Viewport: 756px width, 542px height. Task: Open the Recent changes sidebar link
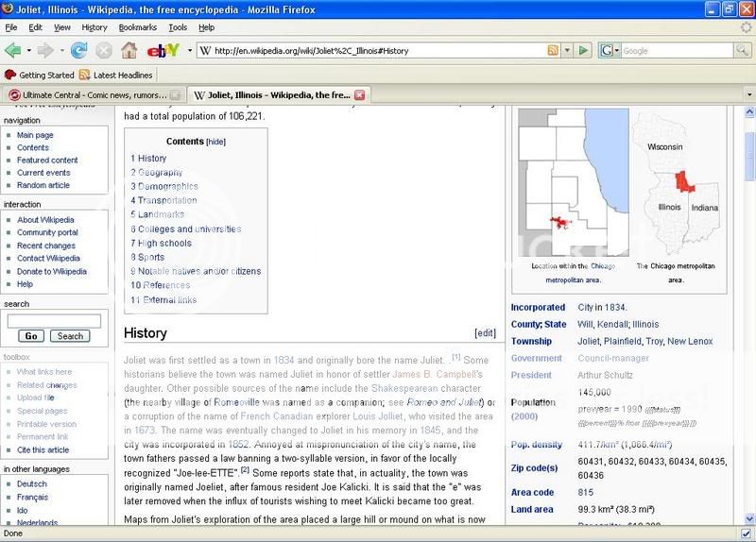click(46, 246)
